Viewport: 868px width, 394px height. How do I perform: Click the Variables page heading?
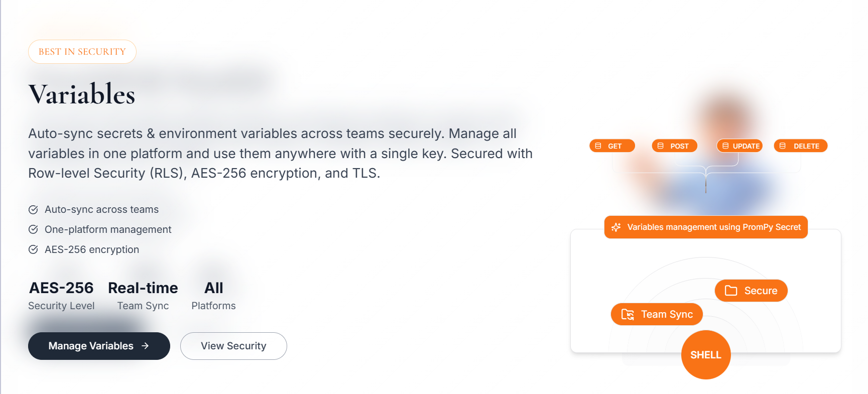(x=81, y=94)
